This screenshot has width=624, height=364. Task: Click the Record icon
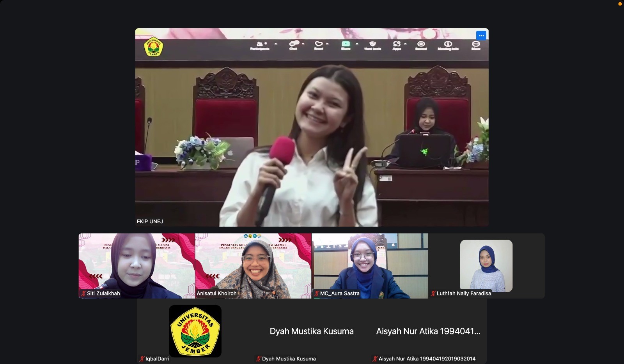pos(421,44)
